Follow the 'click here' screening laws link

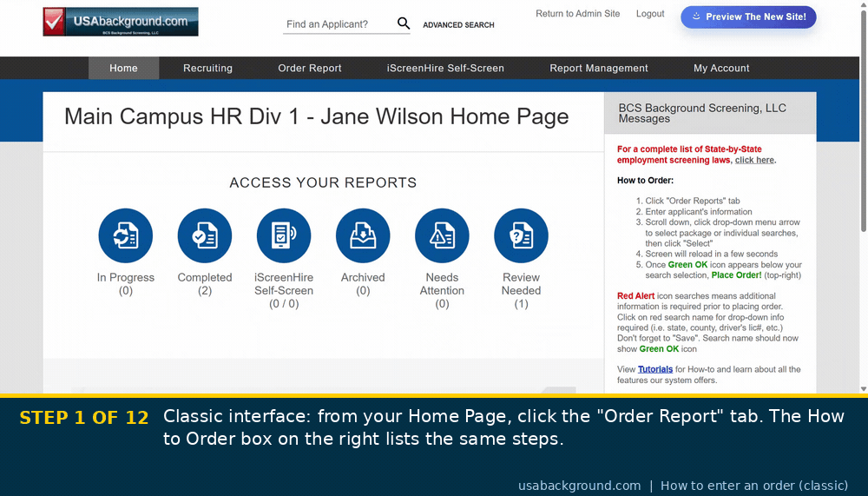coord(754,160)
